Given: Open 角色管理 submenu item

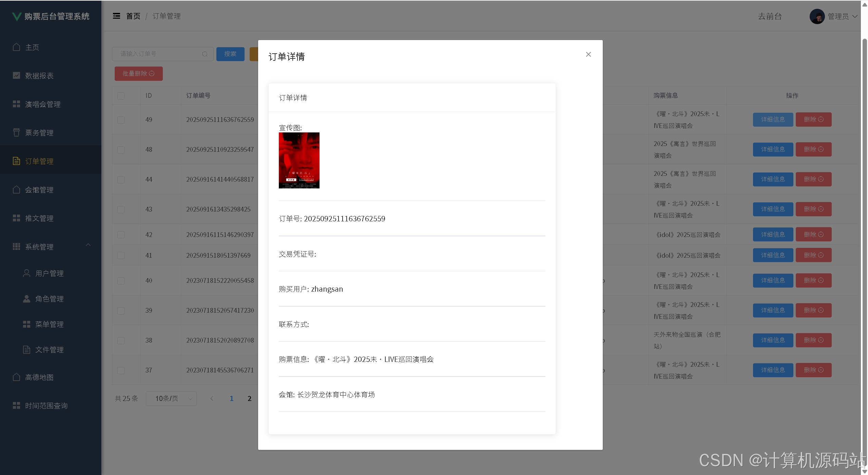Looking at the screenshot, I should point(51,299).
